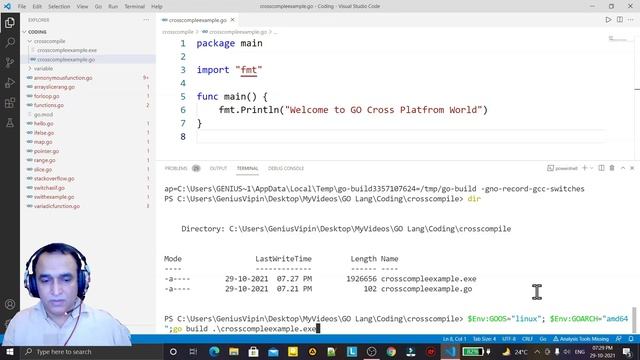Open the Terminal menu
Image resolution: width=640 pixels, height=360 pixels.
pos(135,6)
